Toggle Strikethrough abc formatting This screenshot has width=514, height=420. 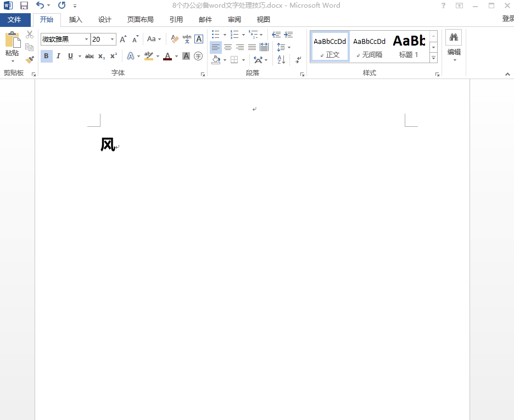click(90, 56)
